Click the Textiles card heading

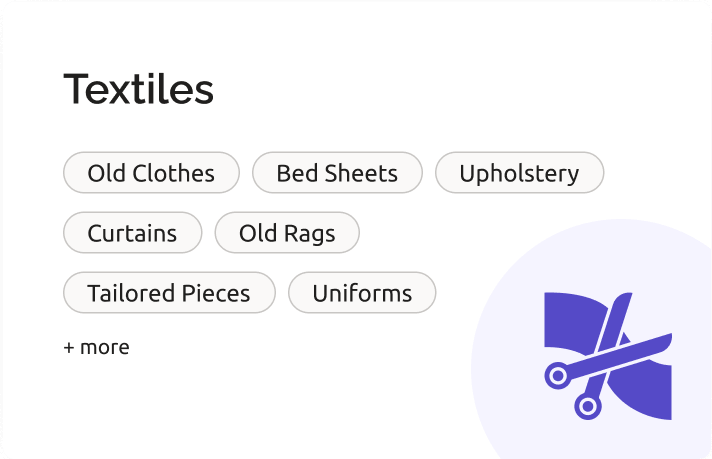point(138,89)
